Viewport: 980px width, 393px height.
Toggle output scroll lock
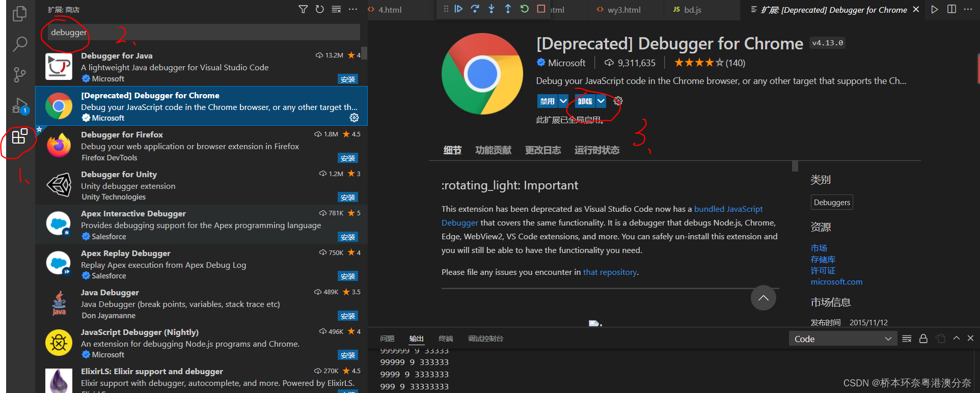click(x=923, y=339)
